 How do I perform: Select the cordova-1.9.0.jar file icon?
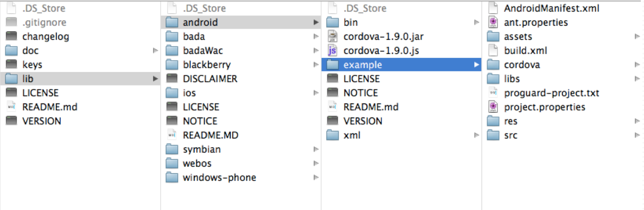(x=333, y=36)
